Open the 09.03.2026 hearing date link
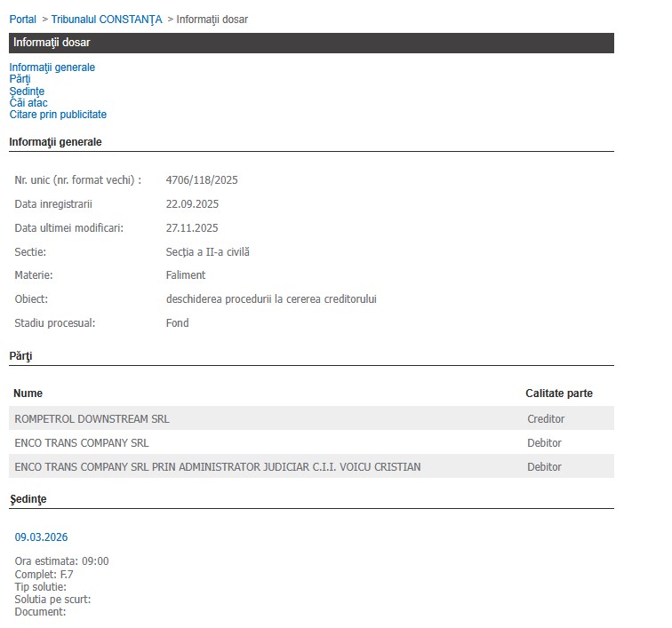The width and height of the screenshot is (672, 628). point(41,537)
